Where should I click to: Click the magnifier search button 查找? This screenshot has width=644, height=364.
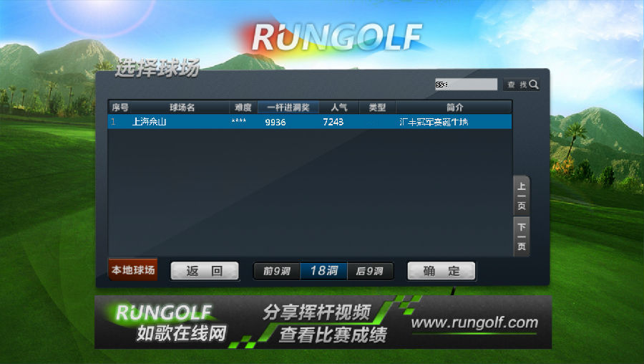tap(522, 85)
